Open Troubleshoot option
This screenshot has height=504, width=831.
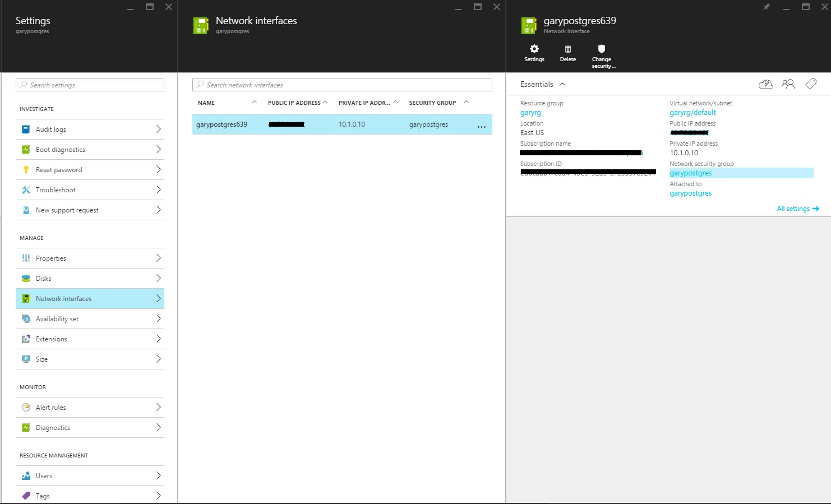click(90, 190)
